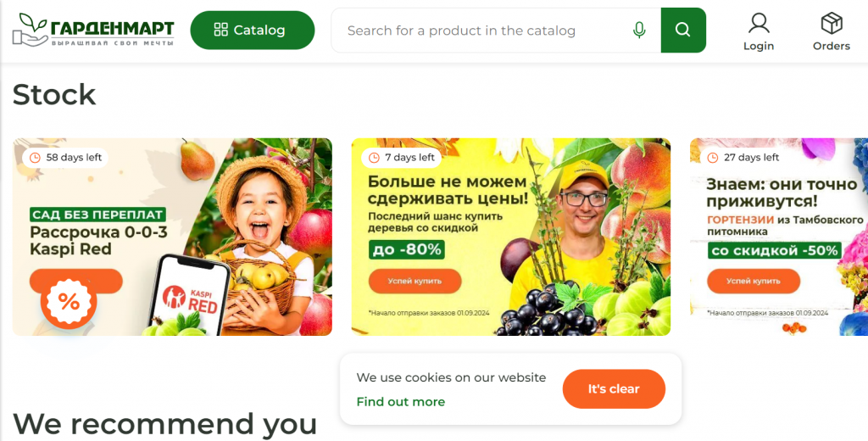Image resolution: width=868 pixels, height=441 pixels.
Task: Click the Orders label
Action: 831,46
